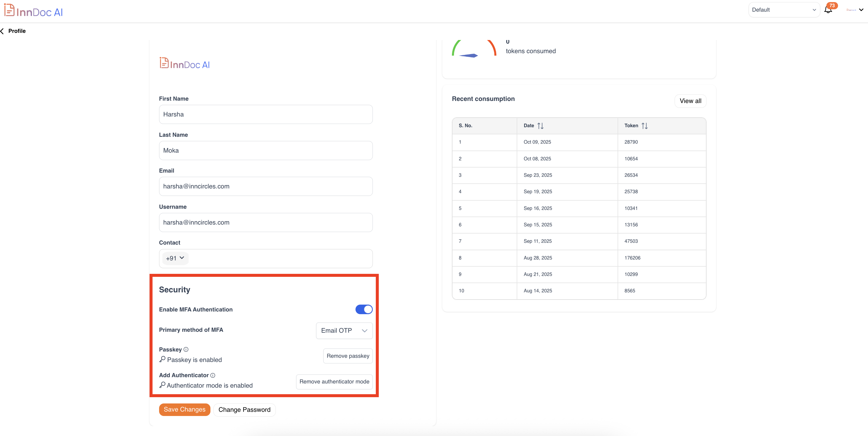Image resolution: width=868 pixels, height=436 pixels.
Task: Click the tokens consumed gauge chart
Action: point(474,50)
